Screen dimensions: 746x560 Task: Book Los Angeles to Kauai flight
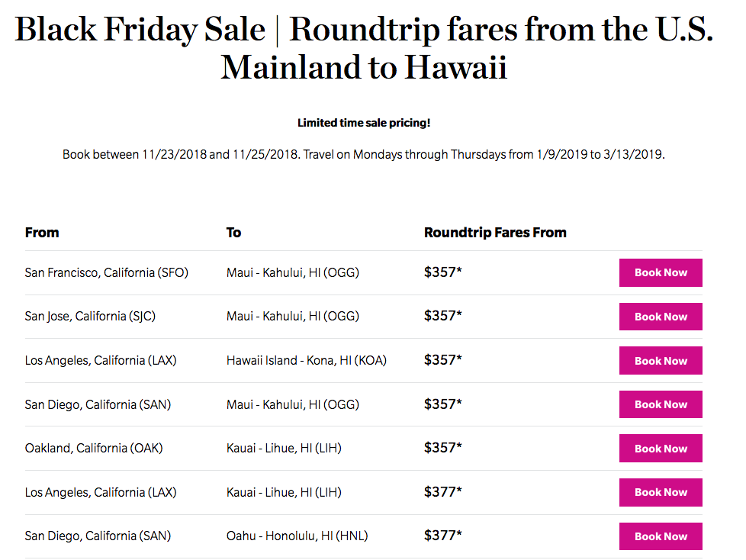(660, 492)
